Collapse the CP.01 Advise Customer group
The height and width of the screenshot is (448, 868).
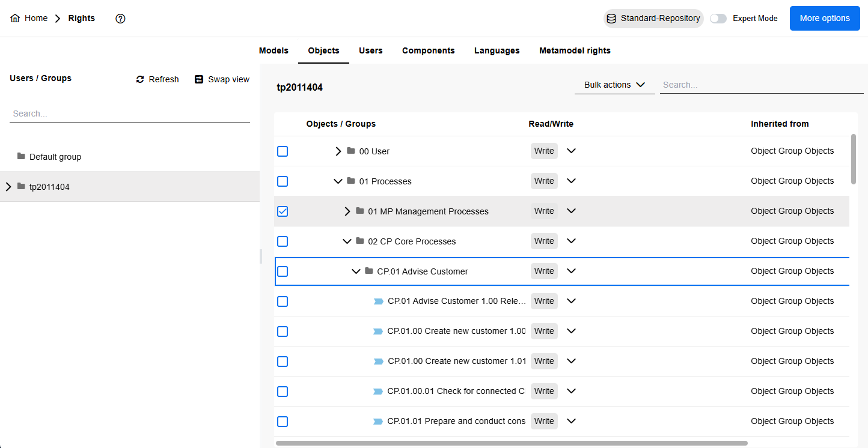click(x=356, y=271)
